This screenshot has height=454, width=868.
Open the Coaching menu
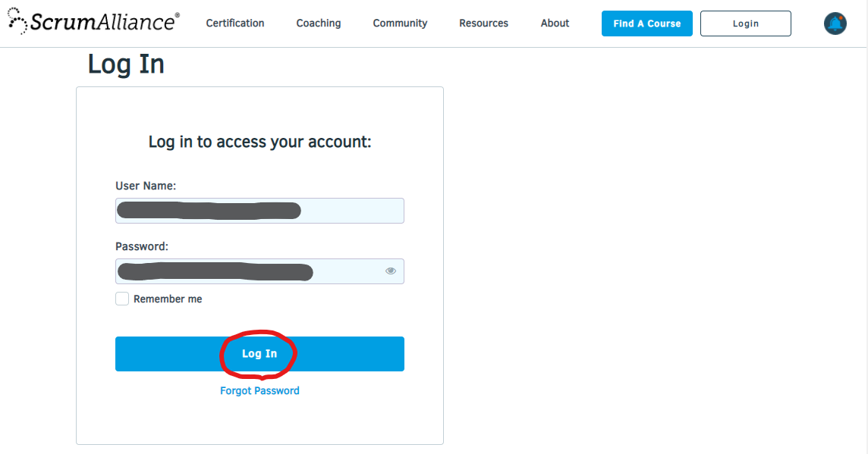[319, 23]
